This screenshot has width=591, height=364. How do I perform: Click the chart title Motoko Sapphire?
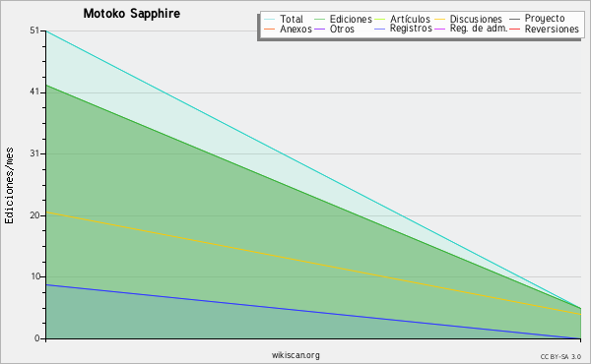pyautogui.click(x=132, y=14)
